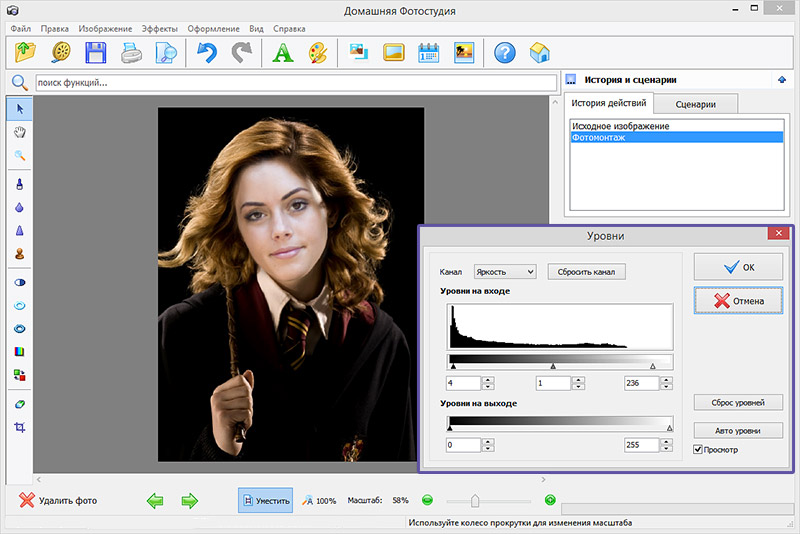800x534 pixels.
Task: Click the Сбросить канал button
Action: click(x=587, y=271)
